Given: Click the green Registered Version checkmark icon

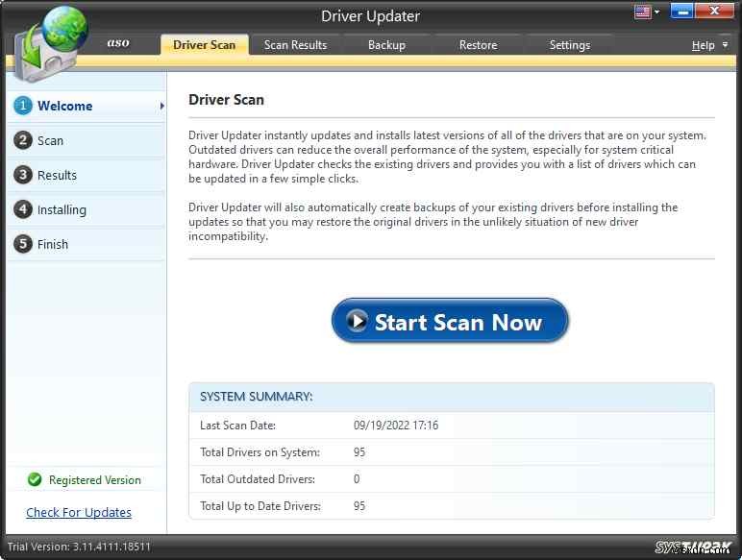Looking at the screenshot, I should coord(35,480).
